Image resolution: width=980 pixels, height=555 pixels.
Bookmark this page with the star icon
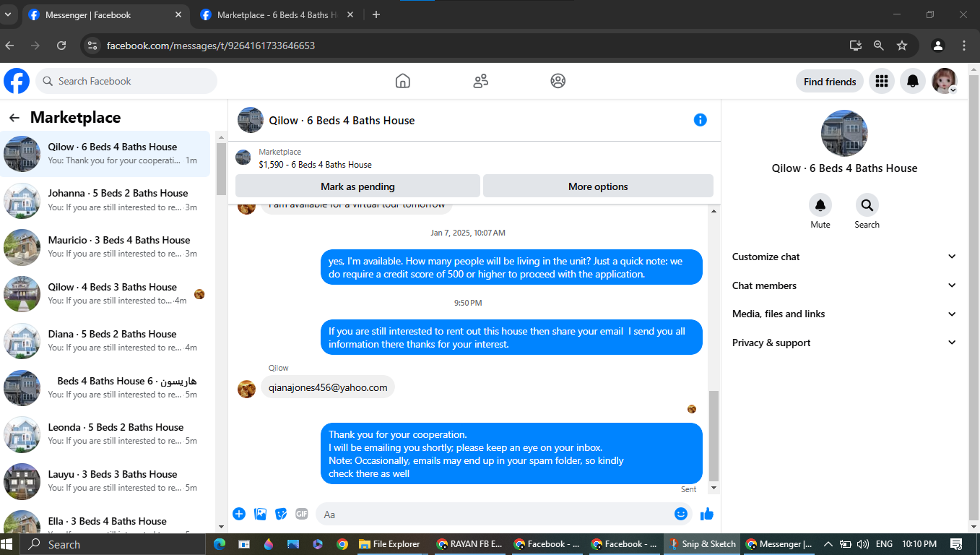(902, 46)
